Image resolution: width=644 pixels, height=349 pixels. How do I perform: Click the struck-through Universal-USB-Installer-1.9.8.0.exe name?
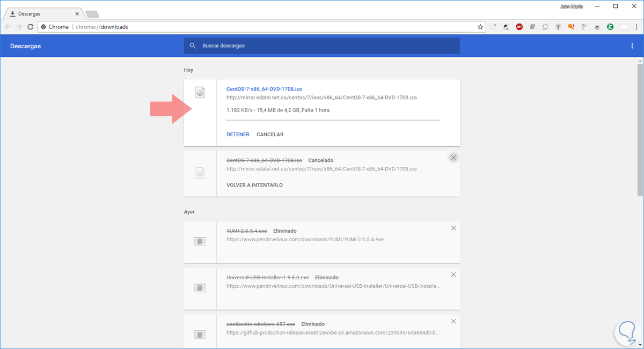(268, 278)
